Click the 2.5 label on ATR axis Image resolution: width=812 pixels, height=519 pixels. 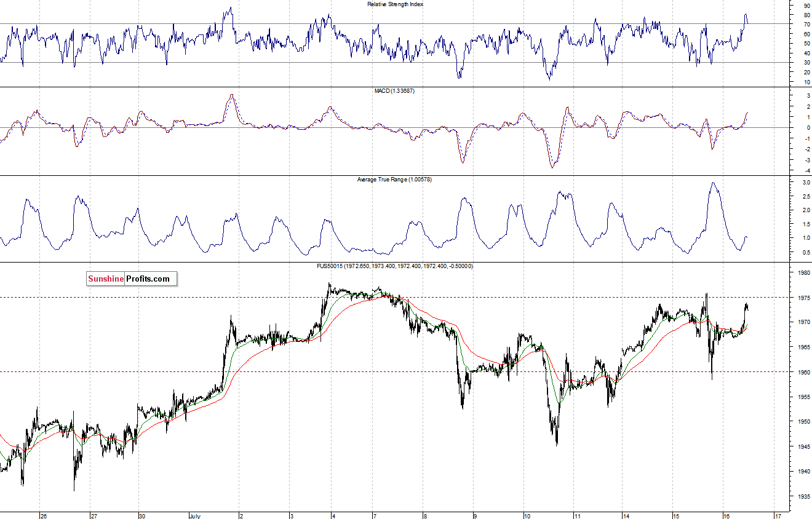tap(805, 197)
